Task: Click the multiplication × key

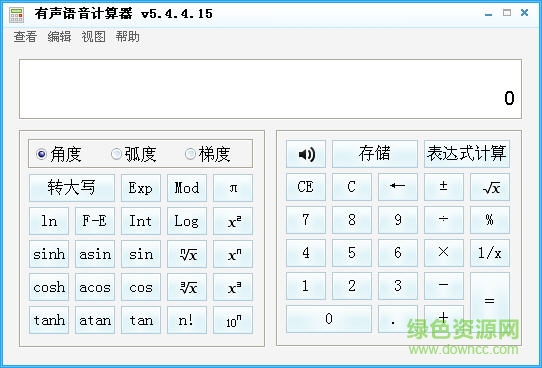Action: point(444,253)
